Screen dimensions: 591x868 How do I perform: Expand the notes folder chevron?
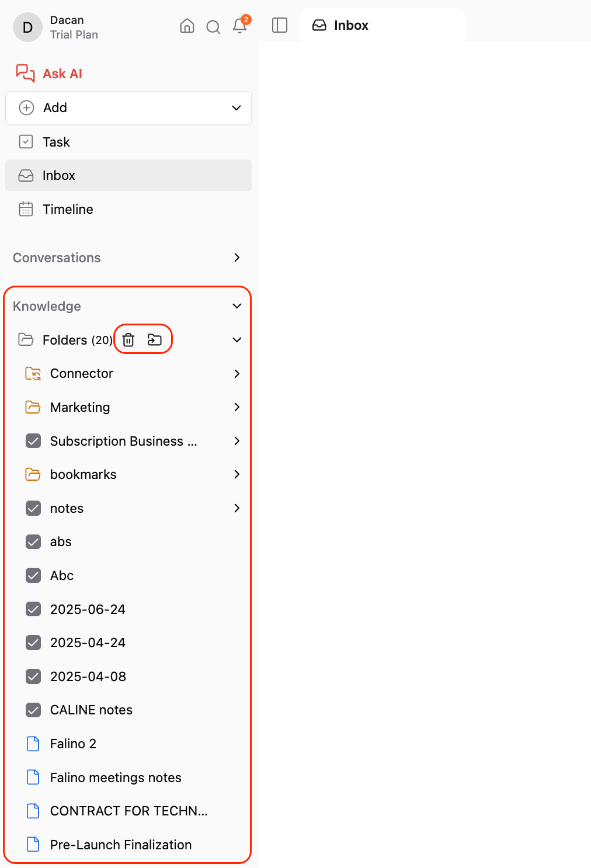click(237, 508)
